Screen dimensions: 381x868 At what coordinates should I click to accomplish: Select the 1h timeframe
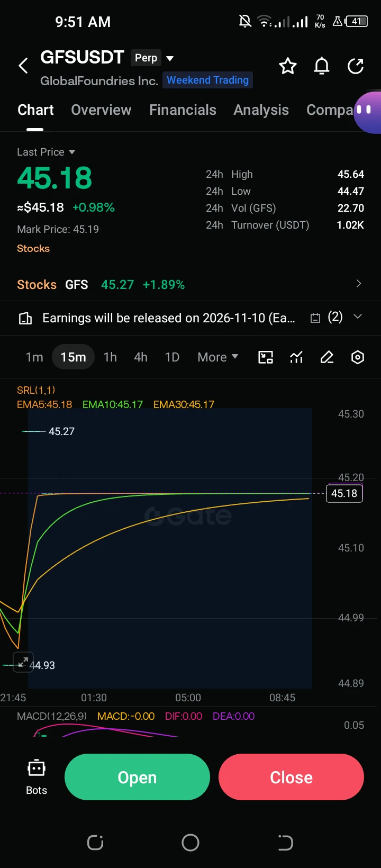pos(110,357)
